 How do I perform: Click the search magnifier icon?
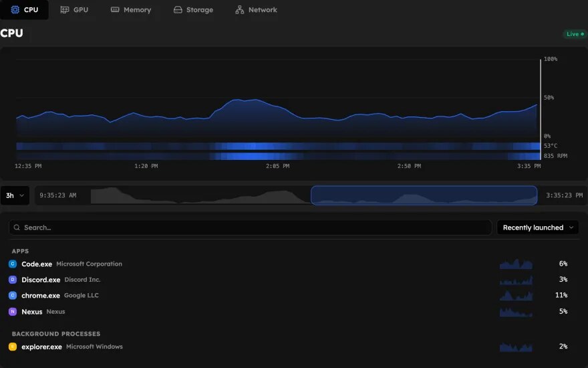pos(17,227)
